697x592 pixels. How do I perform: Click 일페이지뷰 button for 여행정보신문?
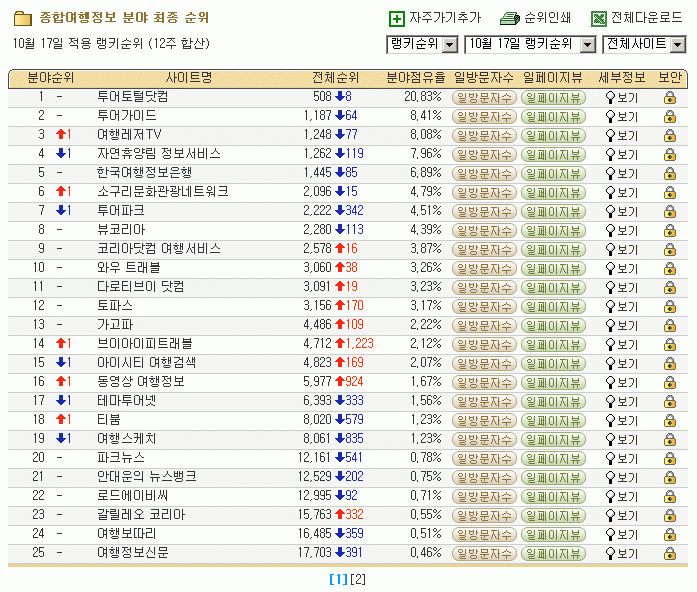coord(553,554)
